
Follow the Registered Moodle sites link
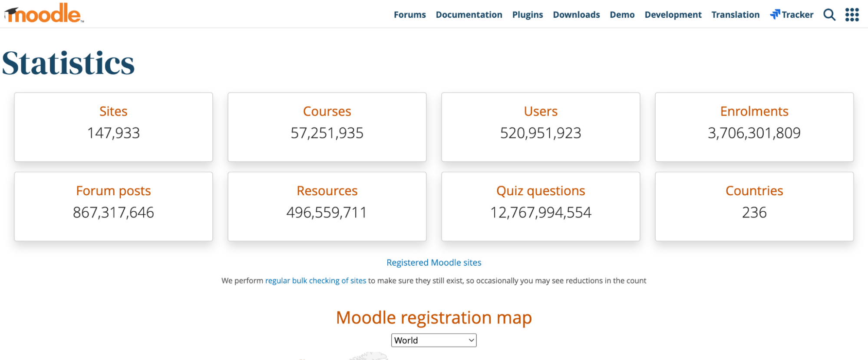coord(434,263)
